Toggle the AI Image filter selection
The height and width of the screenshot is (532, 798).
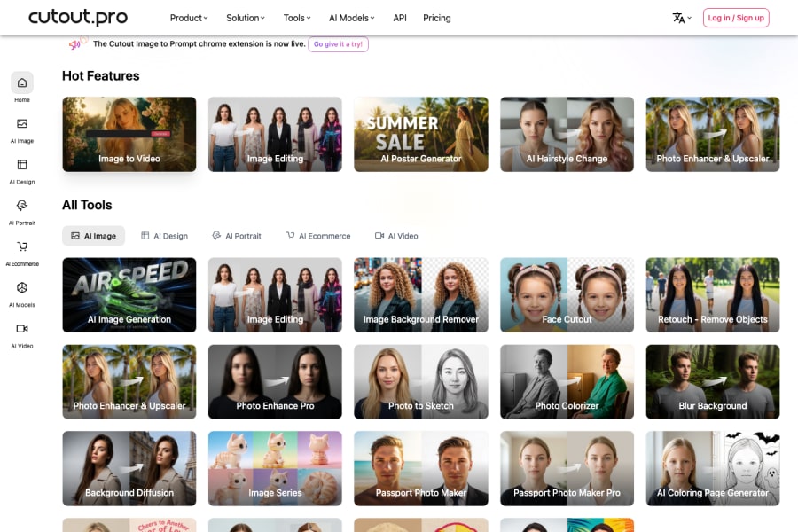click(x=93, y=235)
